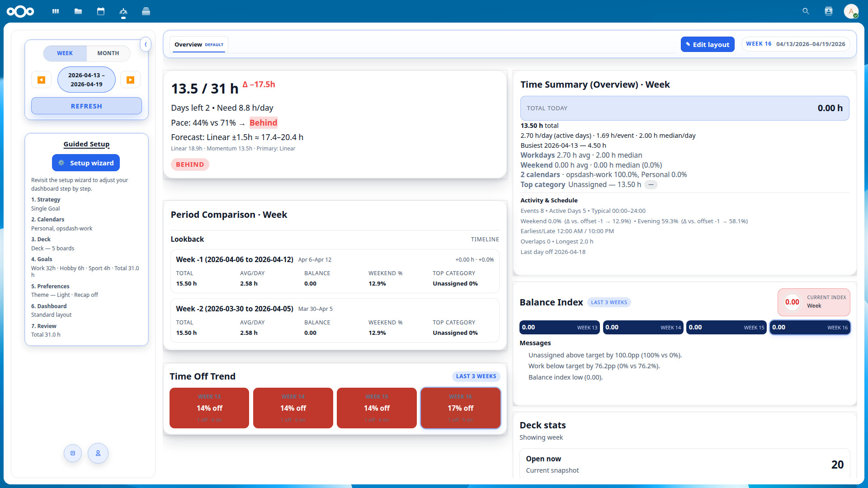Open the Files app from top toolbar

coord(78,11)
